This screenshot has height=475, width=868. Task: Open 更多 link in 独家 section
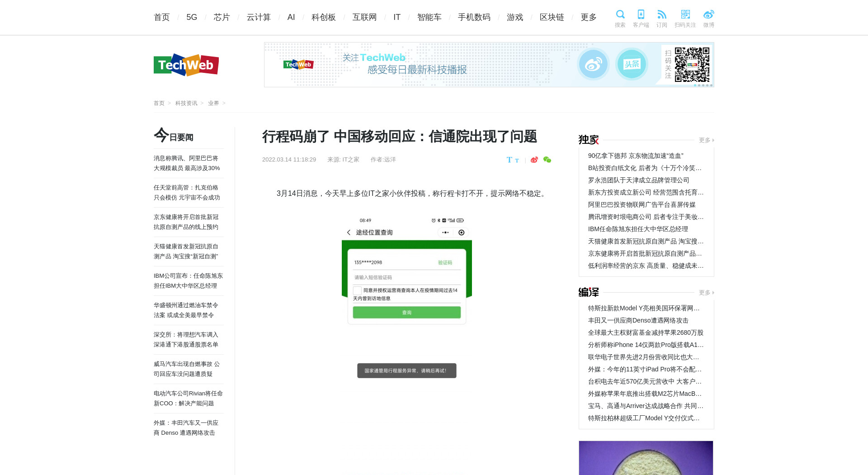[x=706, y=140]
